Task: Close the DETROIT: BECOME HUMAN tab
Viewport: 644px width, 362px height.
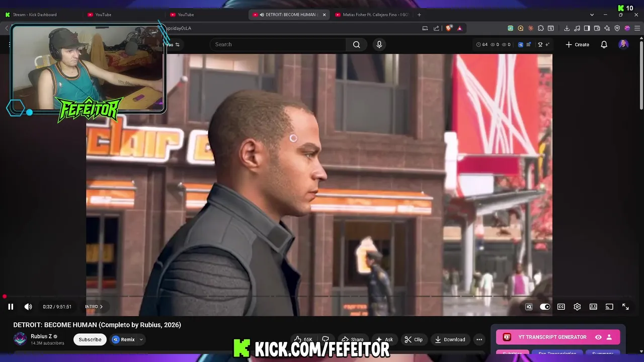Action: pos(324,15)
